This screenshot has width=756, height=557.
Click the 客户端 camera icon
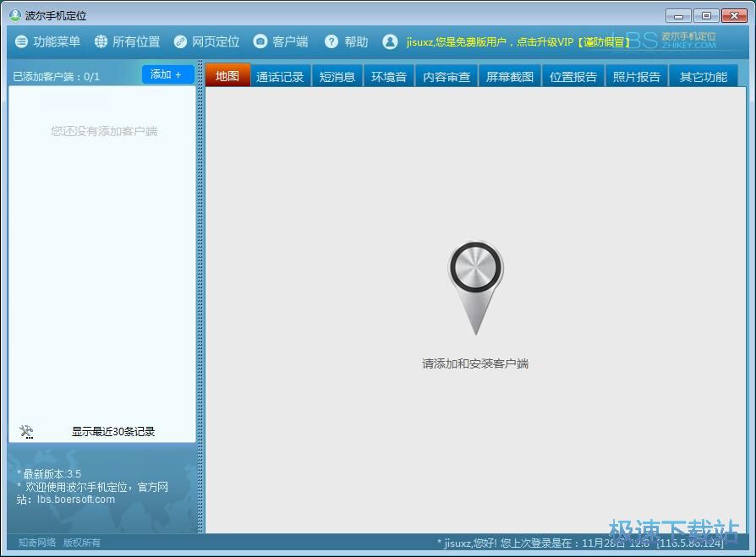[260, 42]
